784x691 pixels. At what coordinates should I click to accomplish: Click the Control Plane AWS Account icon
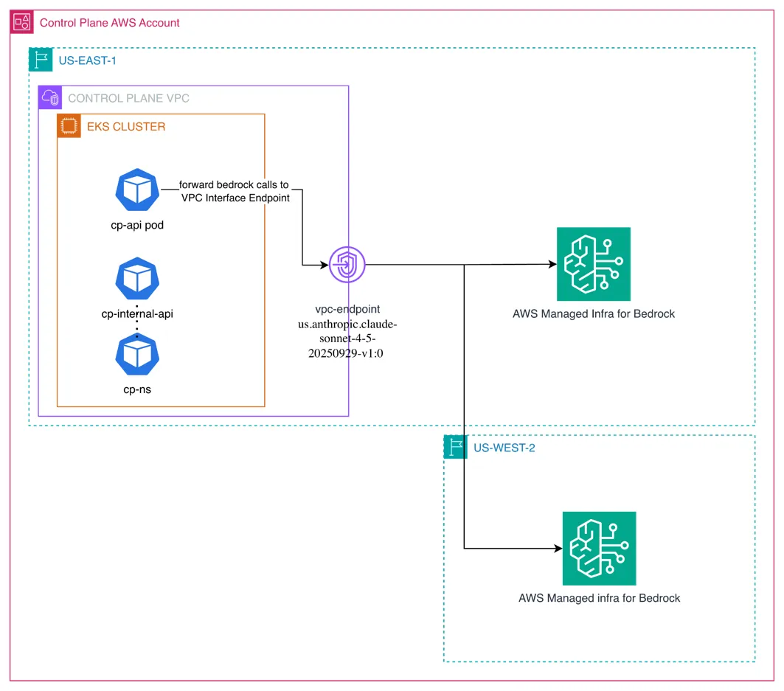pos(21,22)
